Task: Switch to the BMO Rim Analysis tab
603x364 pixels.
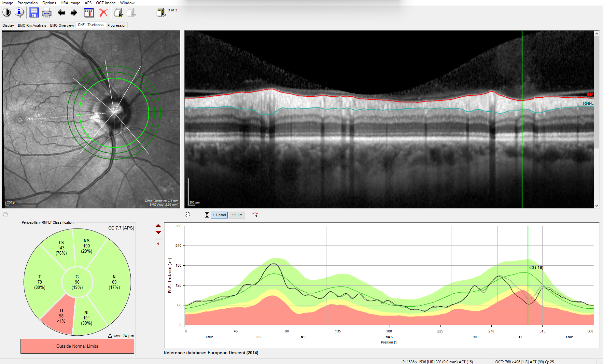Action: pyautogui.click(x=32, y=25)
